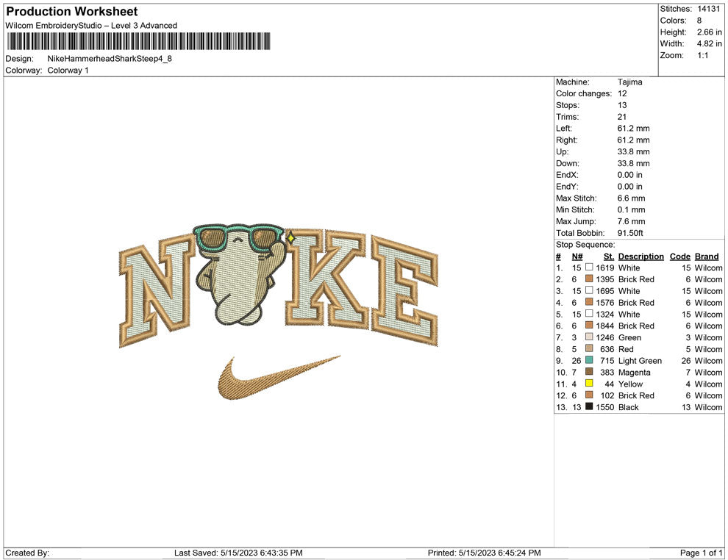Select the yellow swatch in stop 11

tap(589, 384)
